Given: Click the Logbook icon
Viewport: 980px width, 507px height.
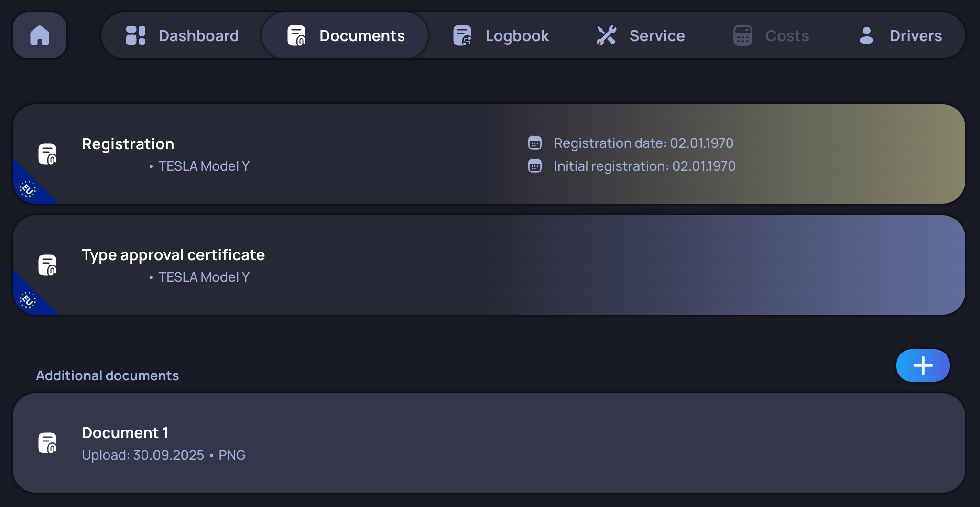Looking at the screenshot, I should click(462, 35).
